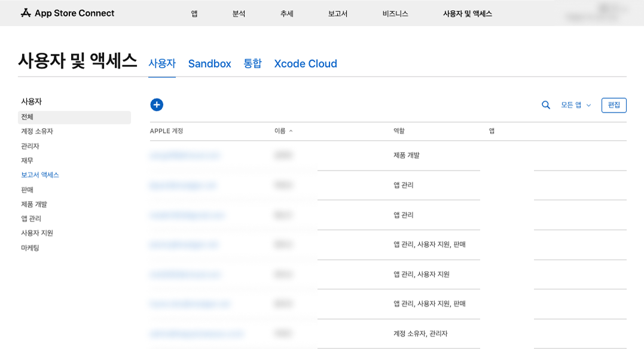Open the account email in 제품 개발 row
The height and width of the screenshot is (349, 644).
click(185, 156)
